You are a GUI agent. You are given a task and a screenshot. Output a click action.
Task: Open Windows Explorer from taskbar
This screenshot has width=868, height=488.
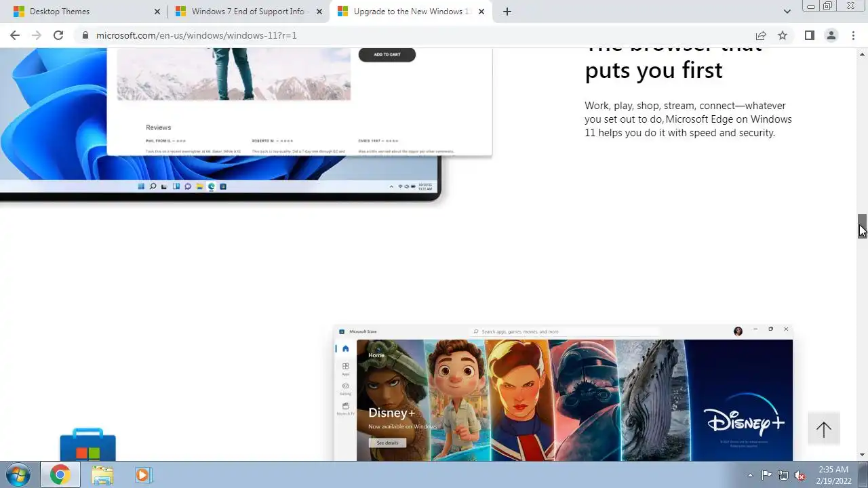102,475
